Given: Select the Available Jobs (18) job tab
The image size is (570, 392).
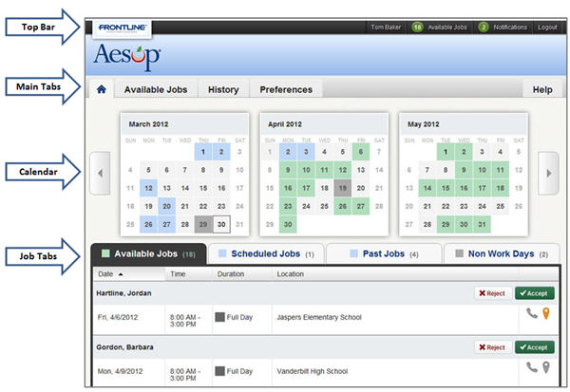Looking at the screenshot, I should pos(149,253).
